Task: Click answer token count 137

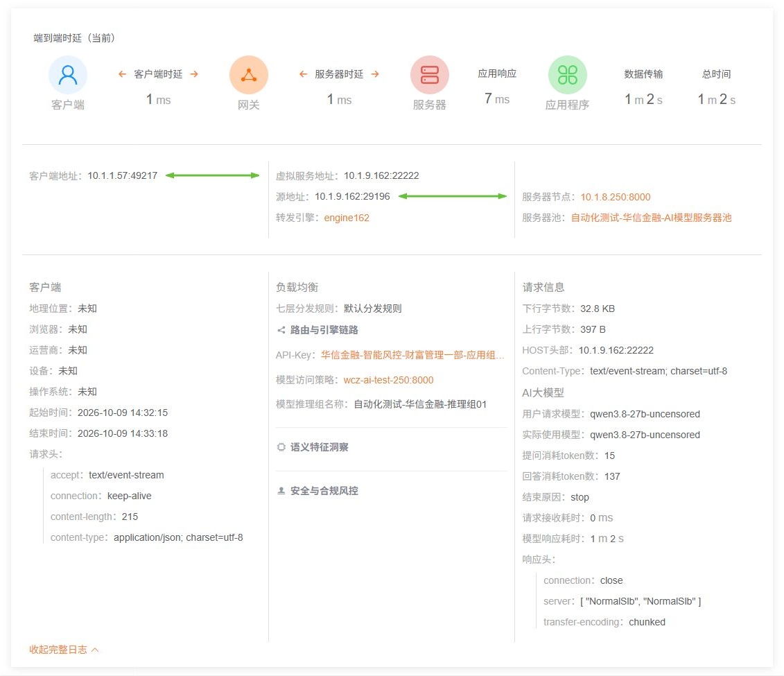Action: pyautogui.click(x=612, y=476)
